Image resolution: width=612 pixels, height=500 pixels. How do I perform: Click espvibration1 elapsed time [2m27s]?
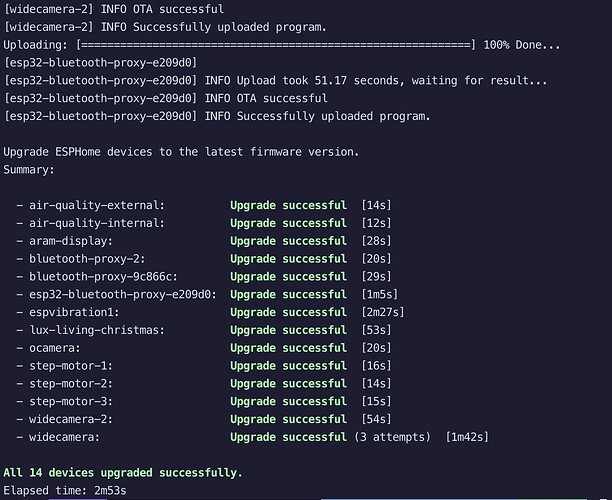point(382,312)
